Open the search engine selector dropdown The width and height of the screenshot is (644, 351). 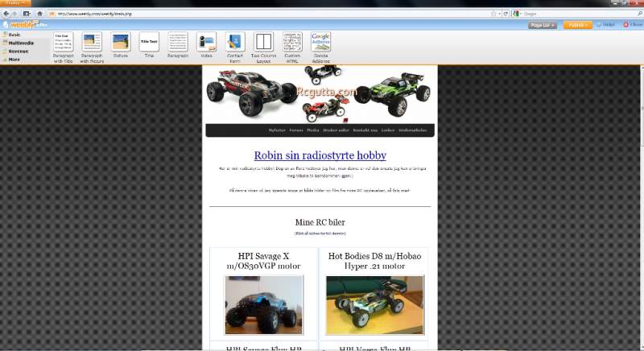click(518, 14)
